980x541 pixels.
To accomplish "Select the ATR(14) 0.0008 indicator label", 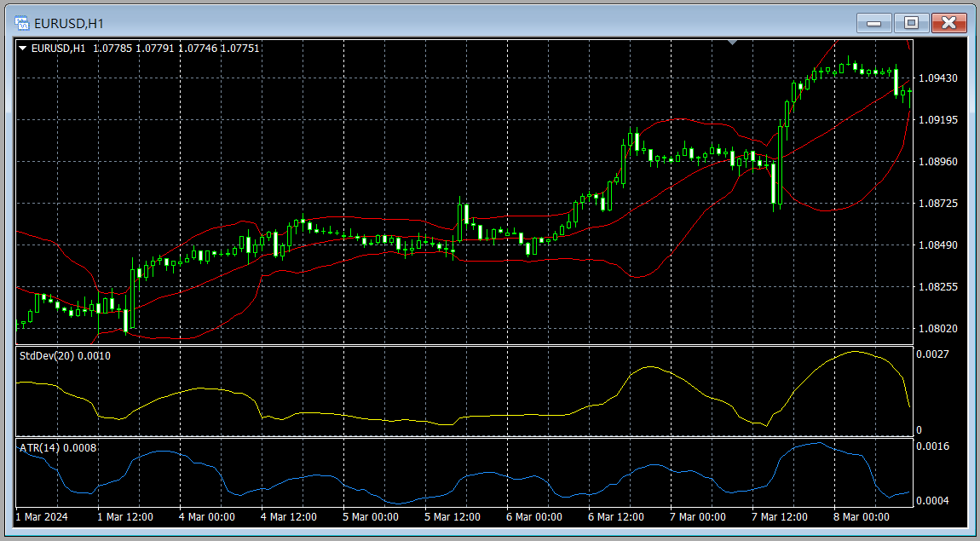I will [58, 447].
